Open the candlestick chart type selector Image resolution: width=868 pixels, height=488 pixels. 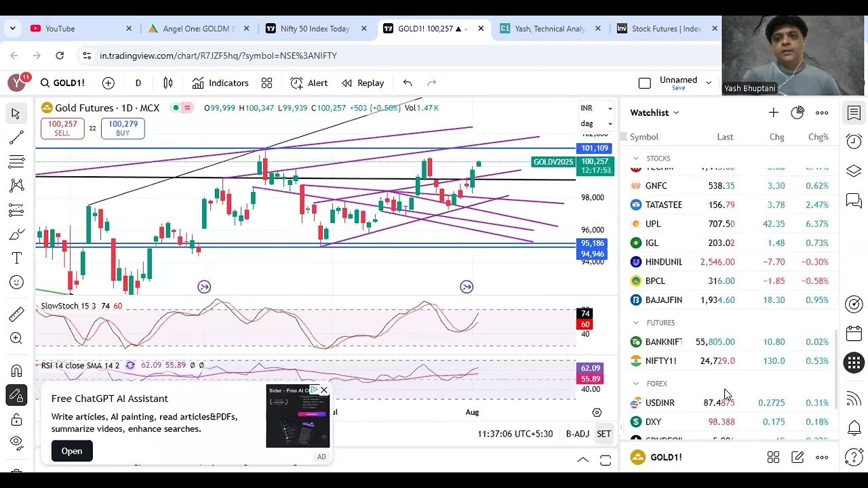(167, 83)
